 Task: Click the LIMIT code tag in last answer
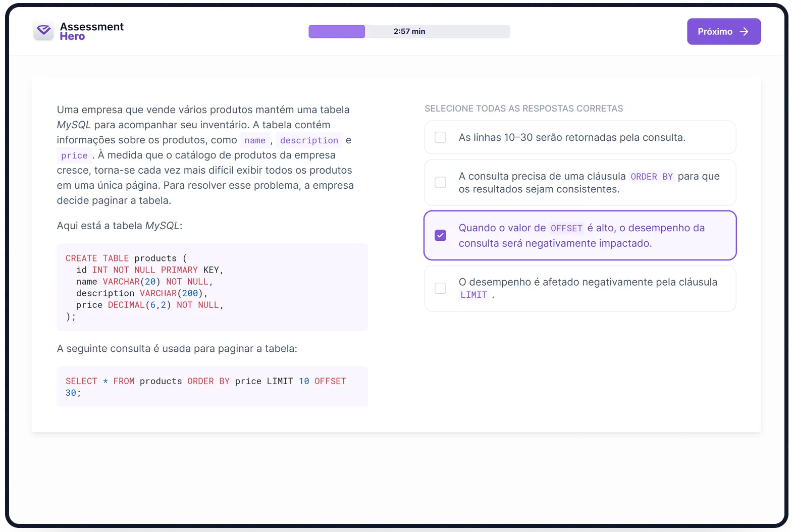point(473,295)
